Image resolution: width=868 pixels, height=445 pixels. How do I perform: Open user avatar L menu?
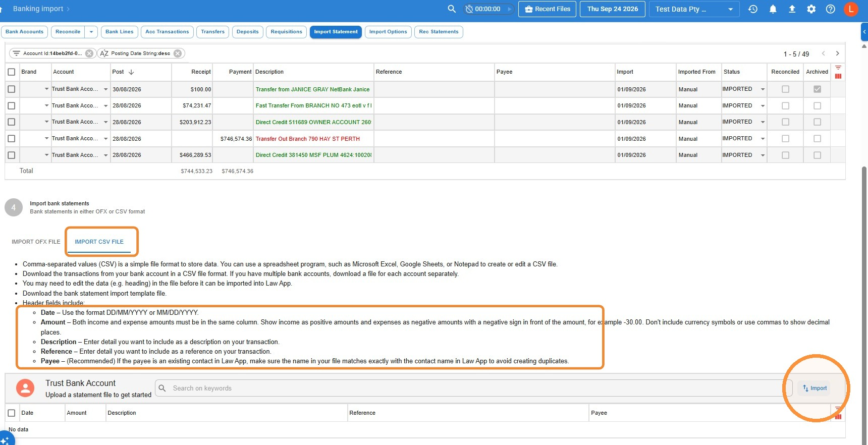[x=851, y=9]
